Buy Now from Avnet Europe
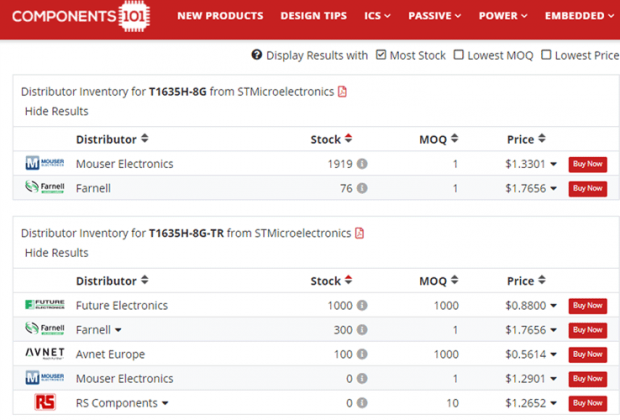620x420 pixels. pos(588,355)
